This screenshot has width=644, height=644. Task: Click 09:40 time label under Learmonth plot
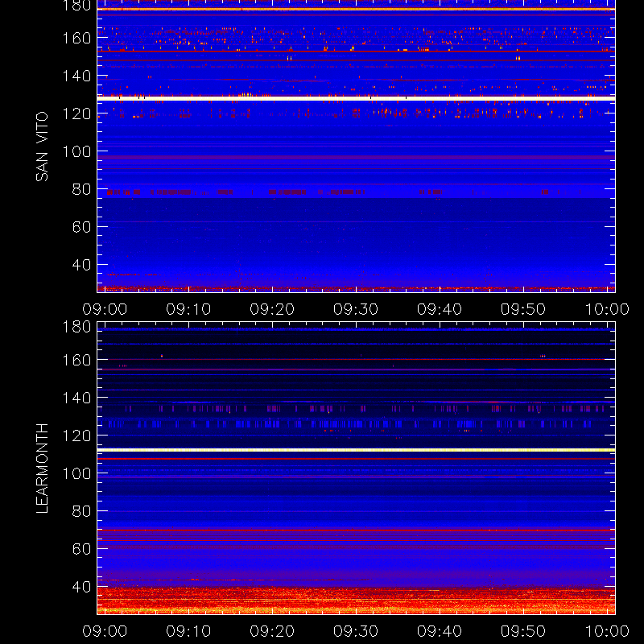pyautogui.click(x=440, y=631)
